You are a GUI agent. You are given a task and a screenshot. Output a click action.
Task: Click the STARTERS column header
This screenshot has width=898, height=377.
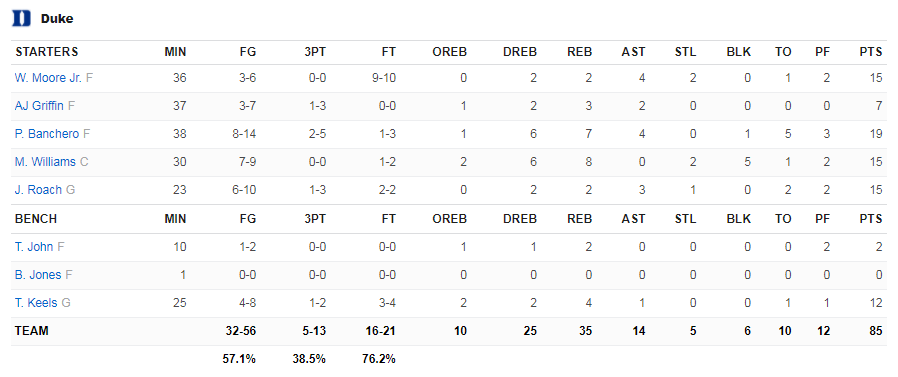[47, 52]
